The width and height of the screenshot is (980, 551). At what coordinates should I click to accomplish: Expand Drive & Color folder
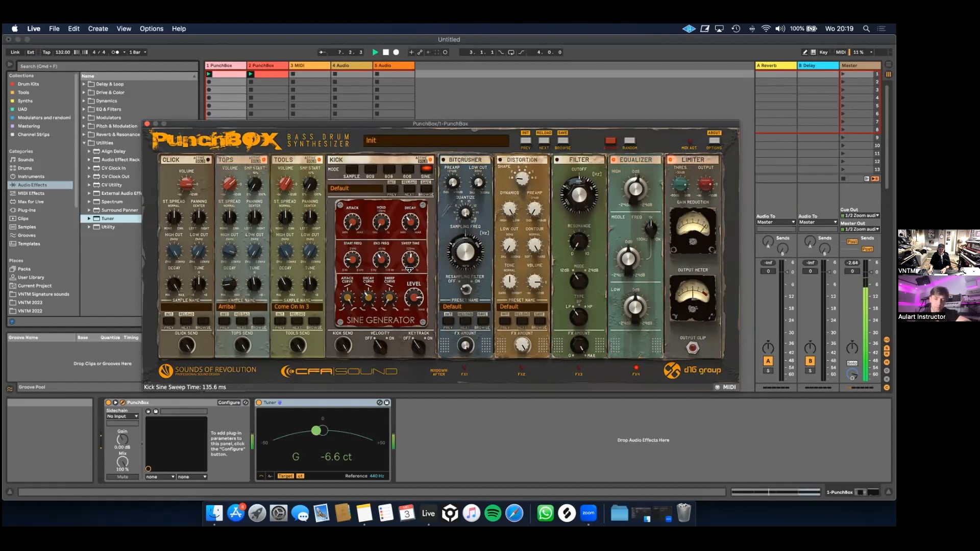tap(84, 92)
